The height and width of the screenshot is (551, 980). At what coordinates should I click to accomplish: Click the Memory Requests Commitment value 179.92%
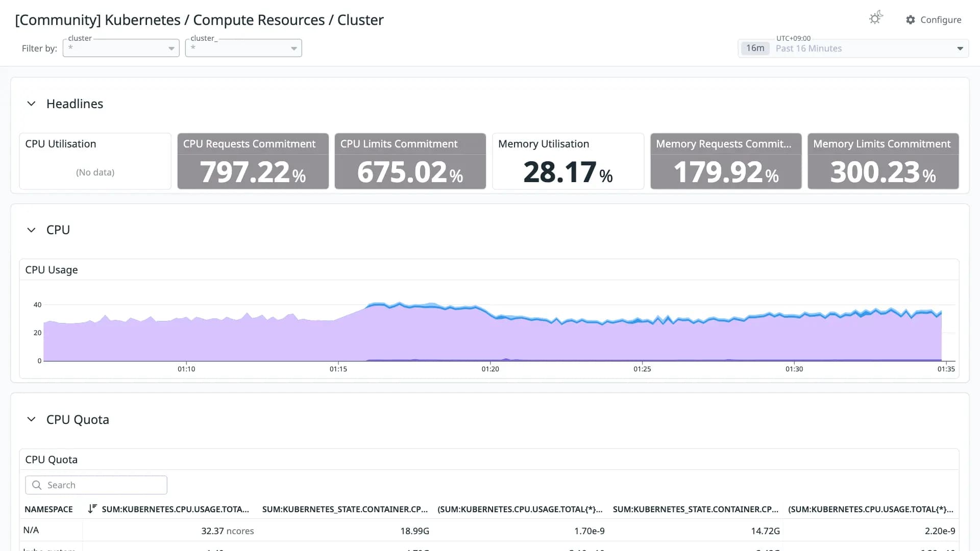(x=726, y=172)
